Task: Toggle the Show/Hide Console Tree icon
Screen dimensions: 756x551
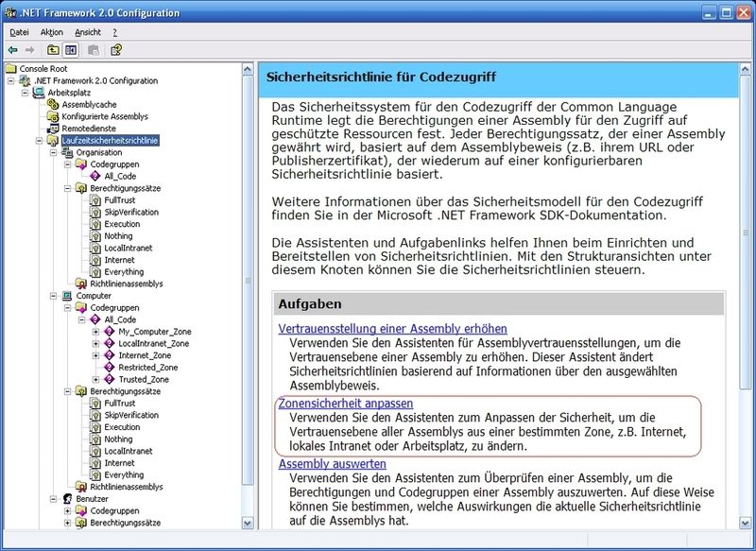Action: [x=71, y=50]
